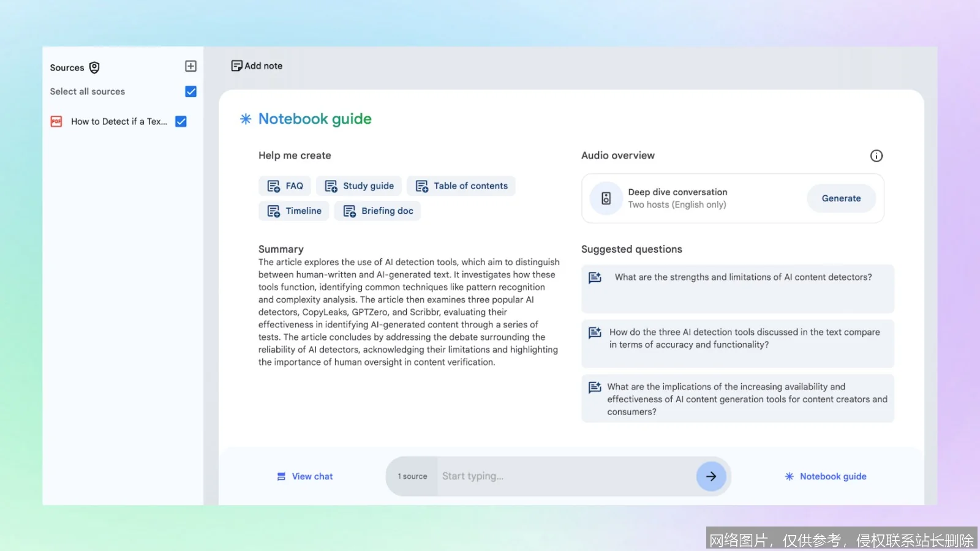Screen dimensions: 980x551
Task: Select the FAQ creation icon
Action: pos(273,186)
